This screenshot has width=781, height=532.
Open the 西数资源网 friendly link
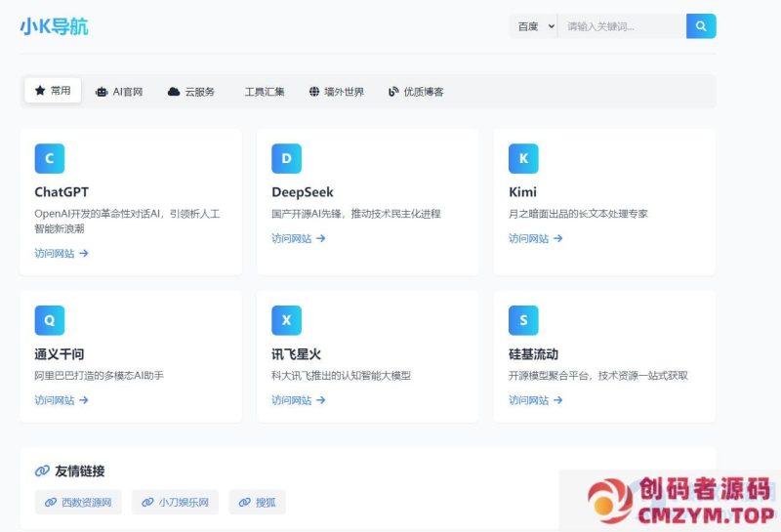coord(78,502)
